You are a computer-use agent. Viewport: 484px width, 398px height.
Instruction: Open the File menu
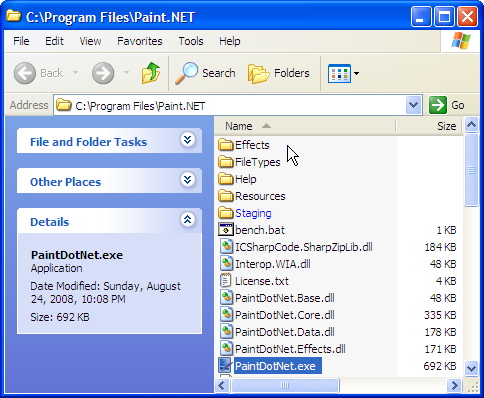pyautogui.click(x=21, y=41)
